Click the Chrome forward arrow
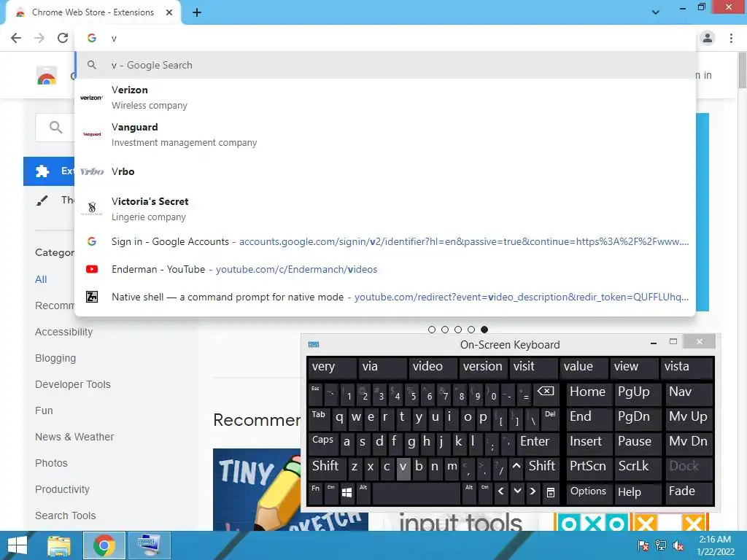The image size is (747, 560). click(39, 38)
